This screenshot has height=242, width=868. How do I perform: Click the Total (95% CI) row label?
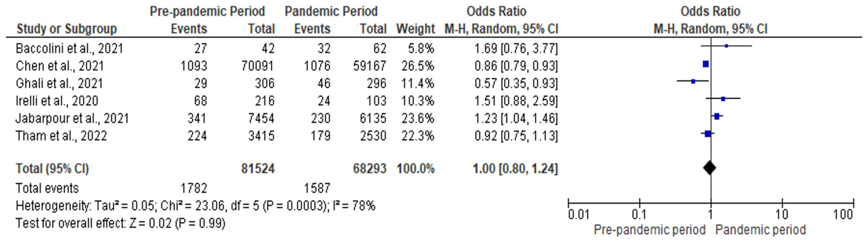tap(52, 168)
